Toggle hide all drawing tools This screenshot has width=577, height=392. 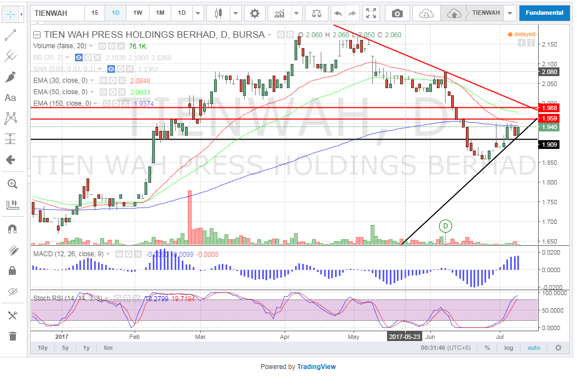[13, 292]
